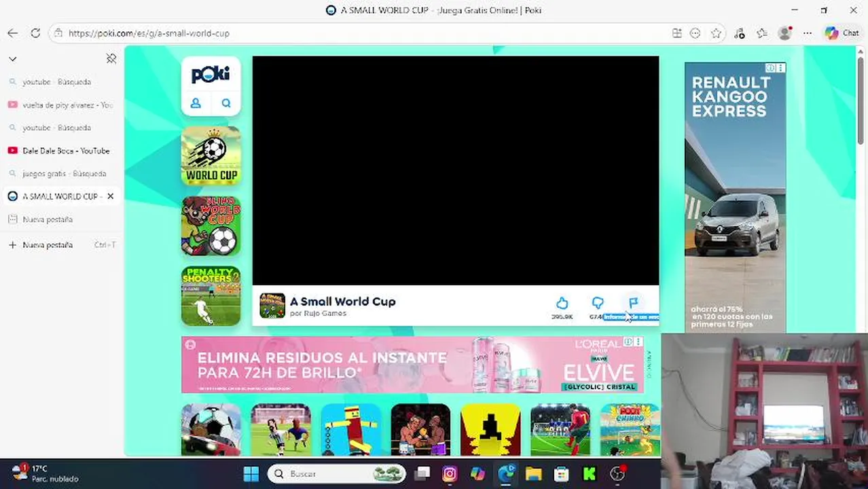Switch to 'Dale Dale Boca - YouTube' tab

pyautogui.click(x=61, y=150)
